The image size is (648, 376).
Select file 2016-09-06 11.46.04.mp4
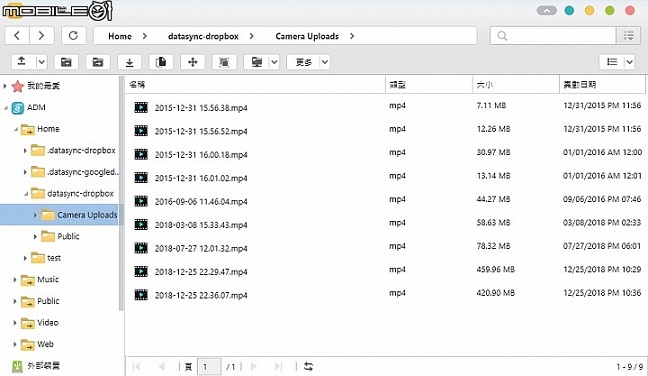[x=201, y=202]
